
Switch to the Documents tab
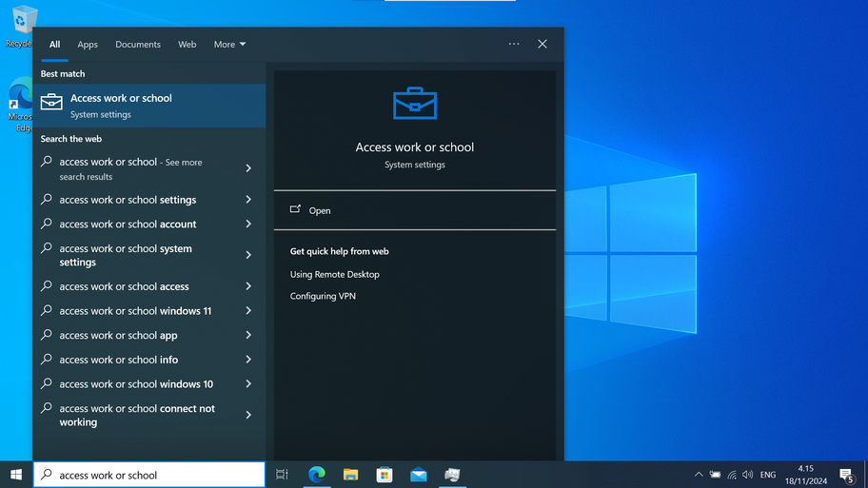(138, 45)
